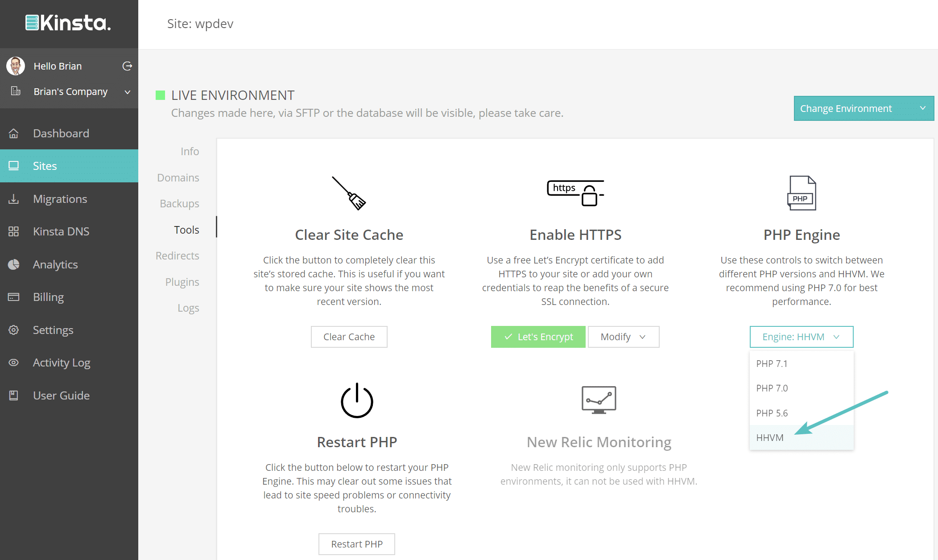The height and width of the screenshot is (560, 938).
Task: Open Migrations in the sidebar
Action: pos(69,199)
